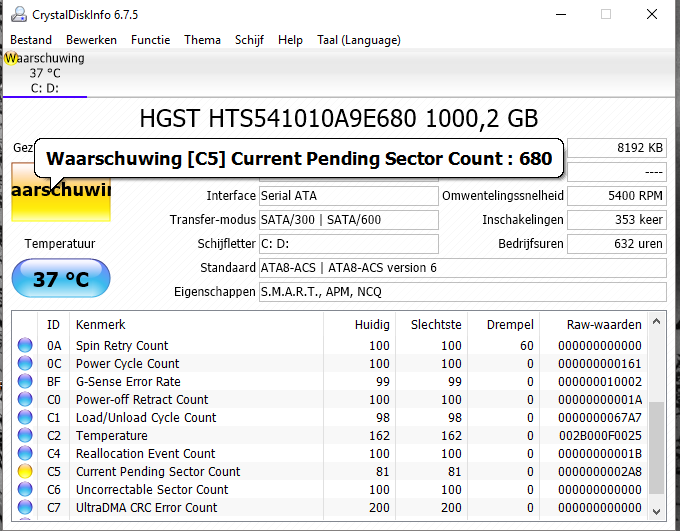Click the blue status orb for G-Sense Error Rate

[26, 382]
